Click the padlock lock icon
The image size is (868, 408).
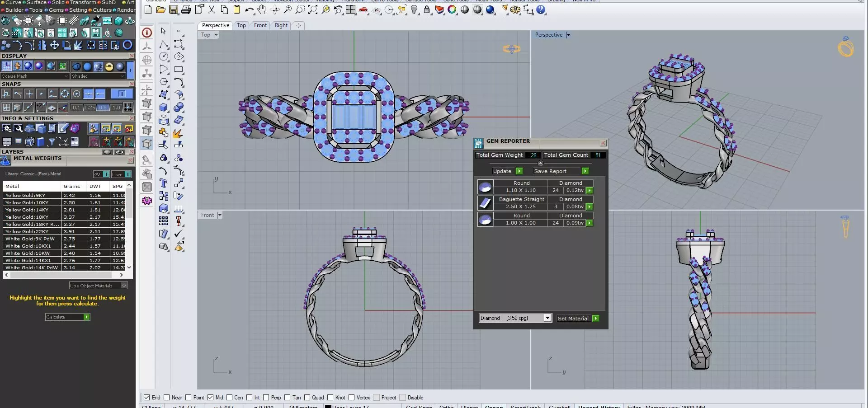coord(427,9)
